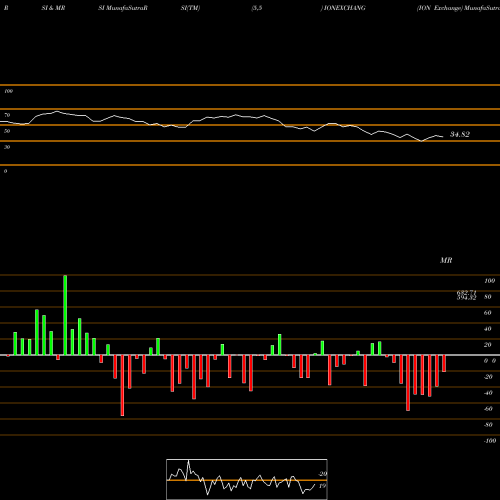
Task: Click the MR axis label -100
Action: (489, 441)
